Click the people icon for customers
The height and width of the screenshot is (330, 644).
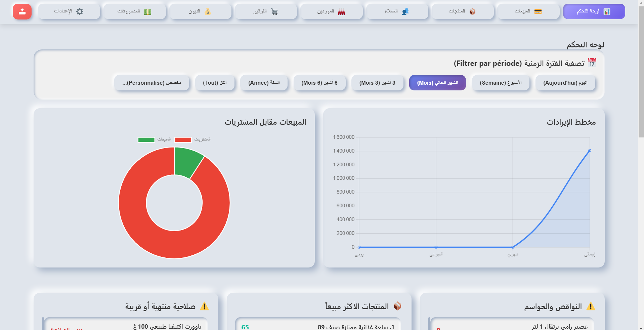click(405, 12)
